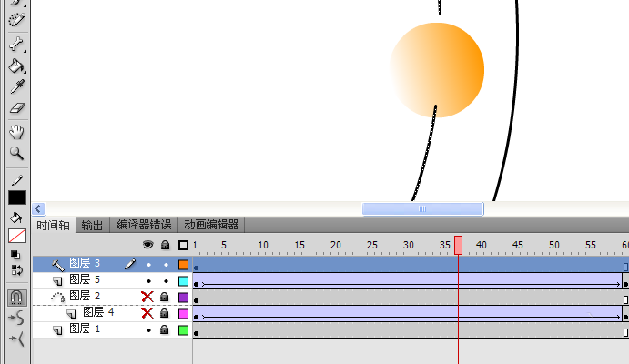This screenshot has width=629, height=364.
Task: Open the 编译器错误 tab
Action: [x=144, y=225]
